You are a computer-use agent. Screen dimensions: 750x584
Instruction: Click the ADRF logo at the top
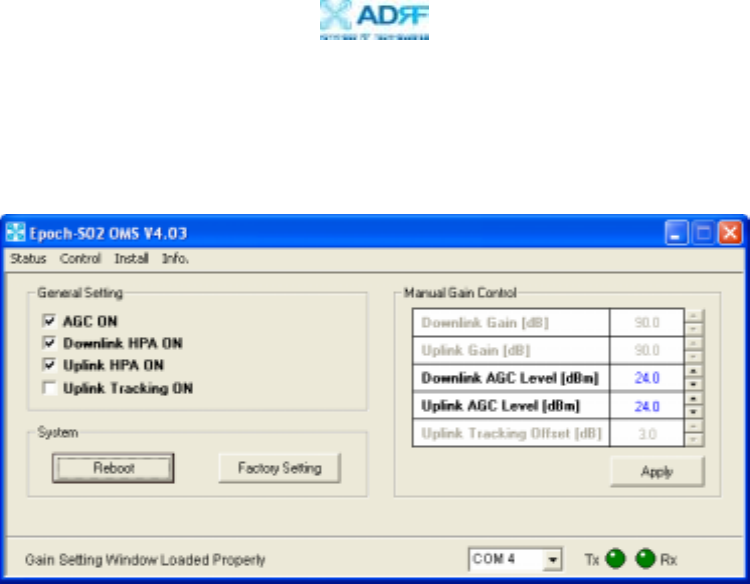point(375,20)
